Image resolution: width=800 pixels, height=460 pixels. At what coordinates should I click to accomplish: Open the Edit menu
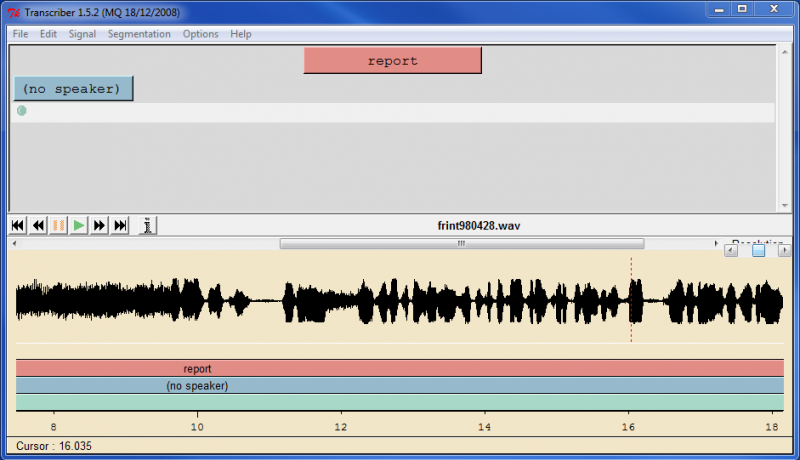point(48,34)
